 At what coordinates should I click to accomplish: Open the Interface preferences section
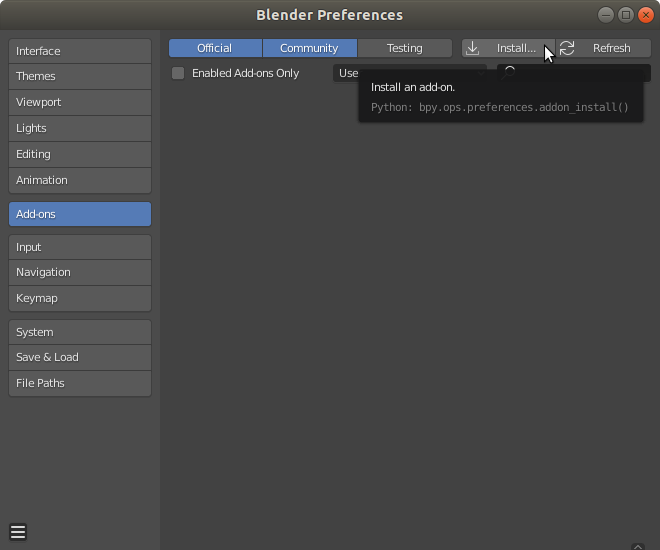click(80, 51)
